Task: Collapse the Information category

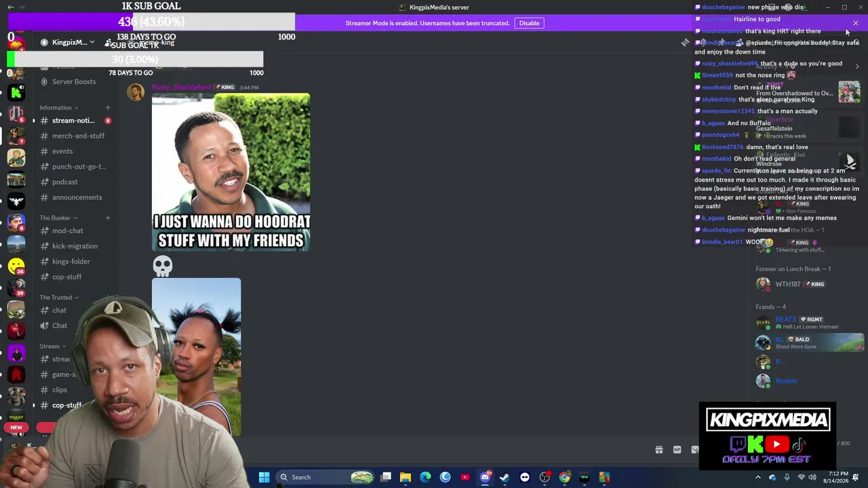Action: (x=58, y=108)
